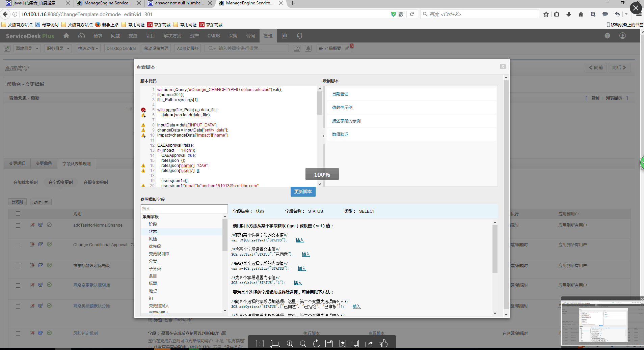
Task: Open the dashboard gauge icon
Action: pyautogui.click(x=82, y=36)
